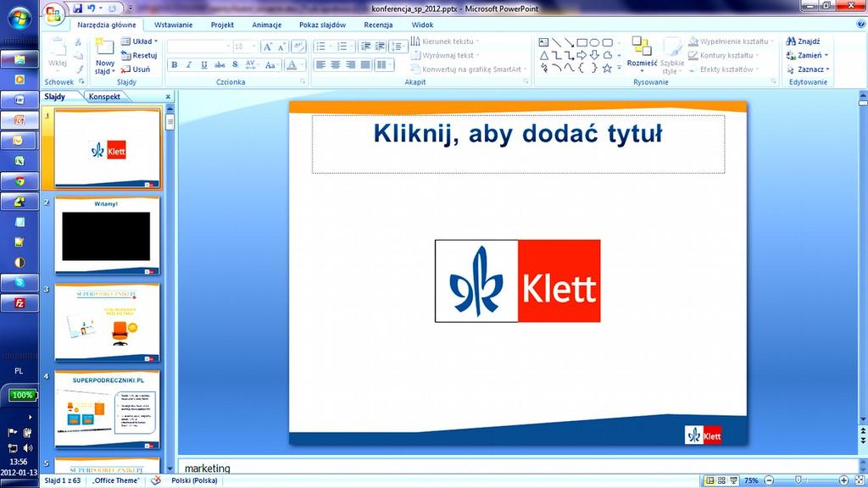The height and width of the screenshot is (488, 868).
Task: Decrease the list indent level
Action: pyautogui.click(x=365, y=47)
